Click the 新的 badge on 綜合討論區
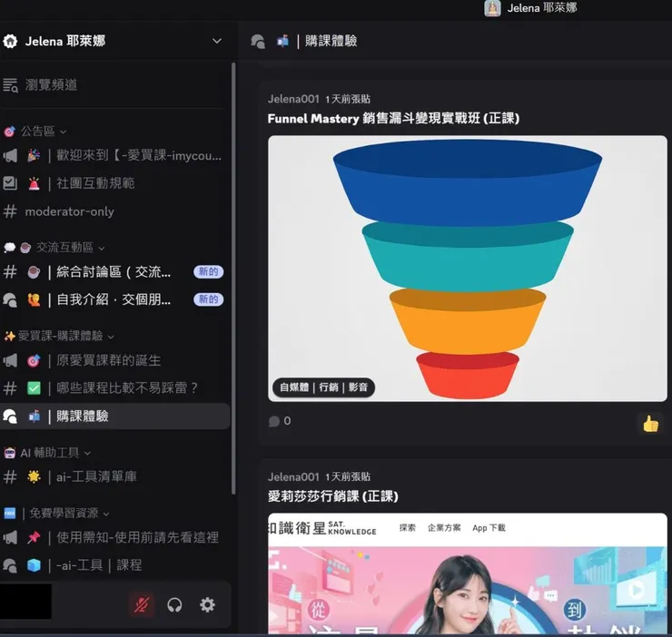Image resolution: width=672 pixels, height=637 pixels. pos(208,271)
